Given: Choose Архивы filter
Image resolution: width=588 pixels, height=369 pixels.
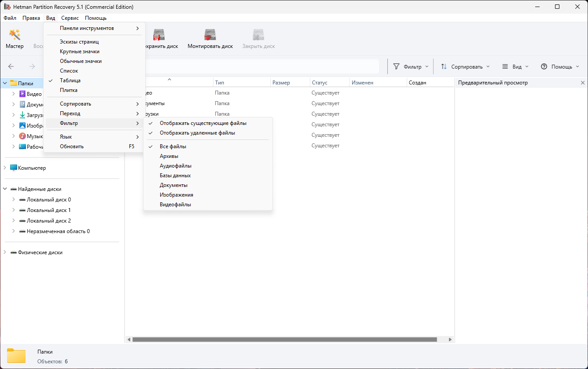Looking at the screenshot, I should [208, 156].
